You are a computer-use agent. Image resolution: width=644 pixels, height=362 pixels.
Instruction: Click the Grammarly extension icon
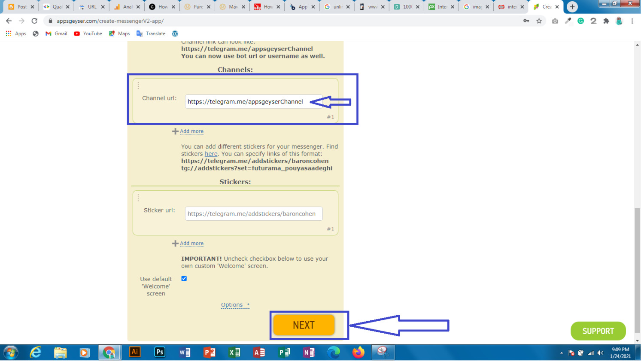[x=580, y=21]
